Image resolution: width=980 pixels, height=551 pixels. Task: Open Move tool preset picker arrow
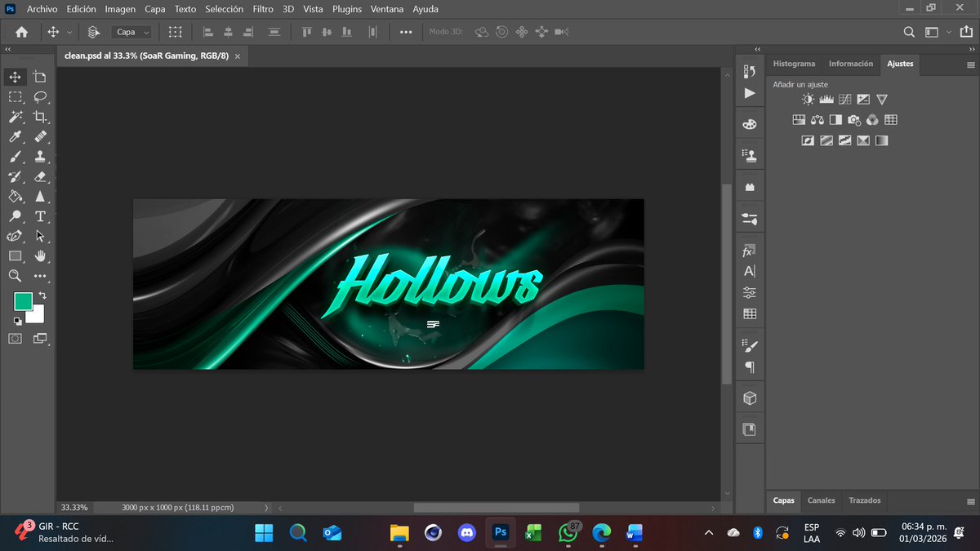click(69, 32)
